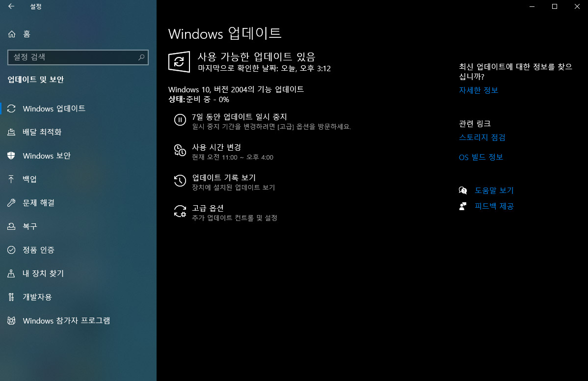Click the Windows 보안 shield icon
Viewport: 588px width, 381px height.
[11, 156]
